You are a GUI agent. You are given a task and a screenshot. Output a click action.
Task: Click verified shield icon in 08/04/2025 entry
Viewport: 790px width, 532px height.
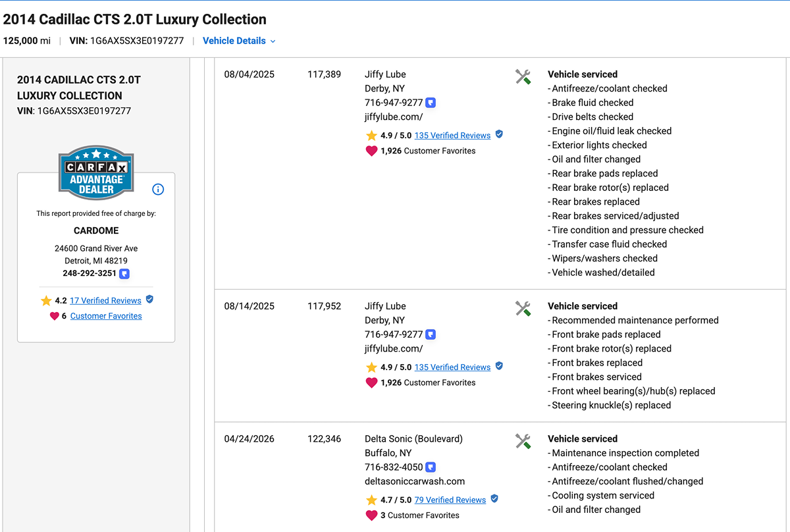(x=499, y=134)
